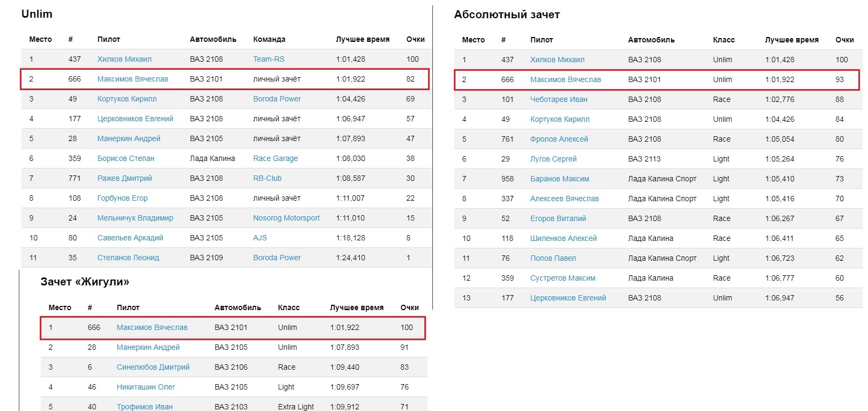Open pilot Чеботарев Иван's profile link

click(559, 99)
